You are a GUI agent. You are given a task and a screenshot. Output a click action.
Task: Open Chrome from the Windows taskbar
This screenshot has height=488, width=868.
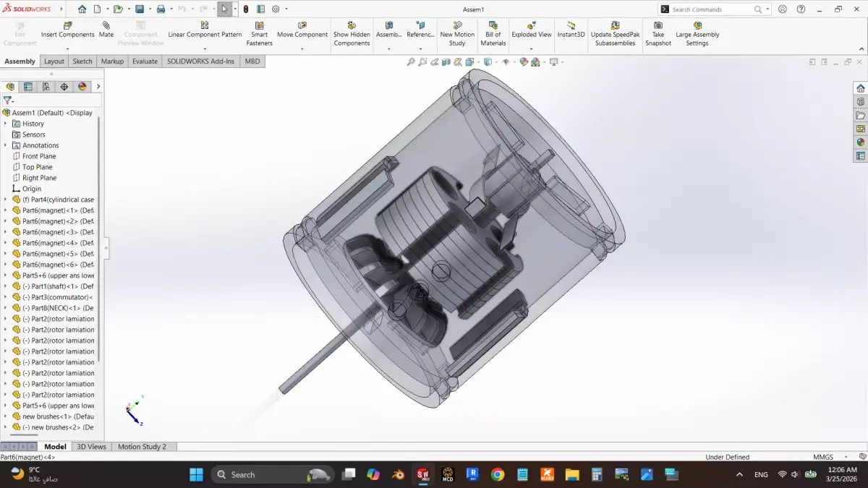(x=498, y=475)
